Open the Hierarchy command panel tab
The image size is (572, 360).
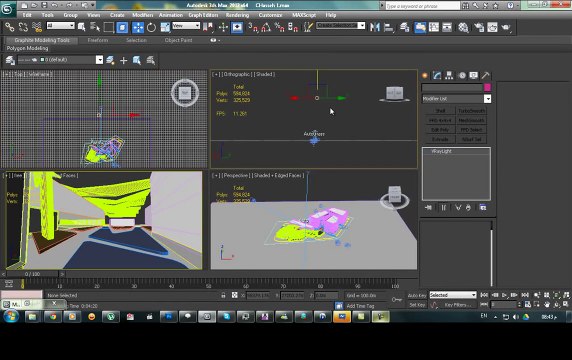pos(449,76)
